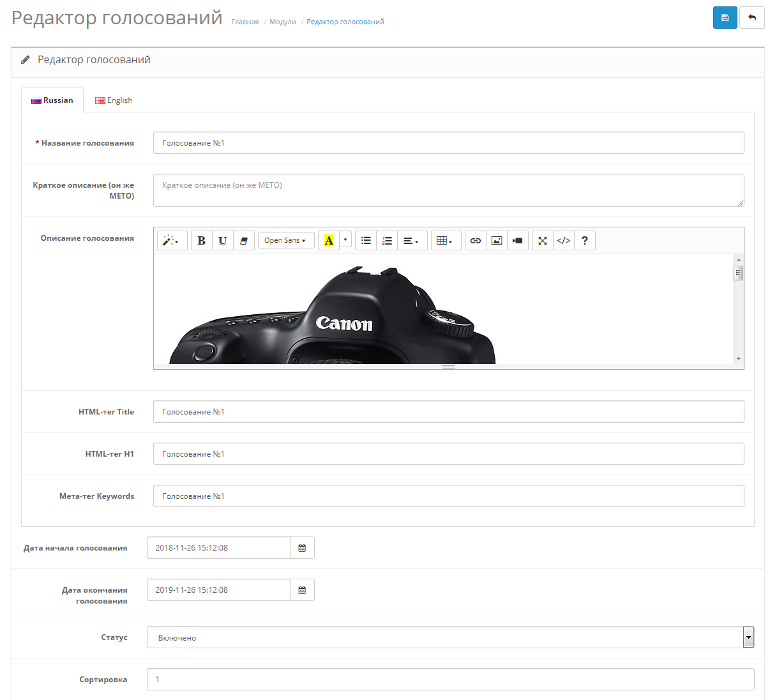Click the back arrow button
This screenshot has width=770, height=700.
pyautogui.click(x=751, y=18)
